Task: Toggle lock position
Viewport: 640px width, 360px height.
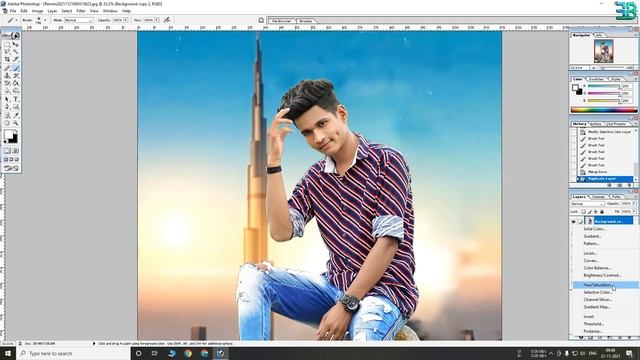Action: pyautogui.click(x=596, y=212)
